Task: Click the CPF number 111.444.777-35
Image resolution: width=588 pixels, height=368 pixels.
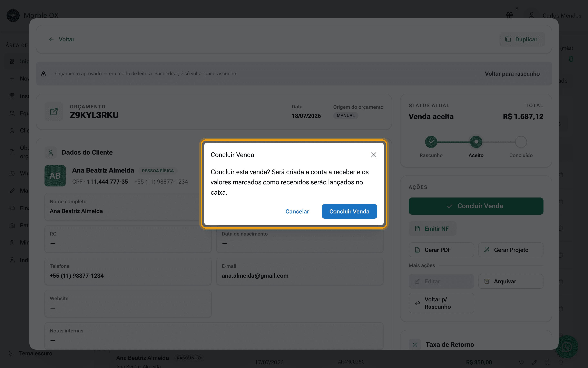Action: [x=107, y=182]
